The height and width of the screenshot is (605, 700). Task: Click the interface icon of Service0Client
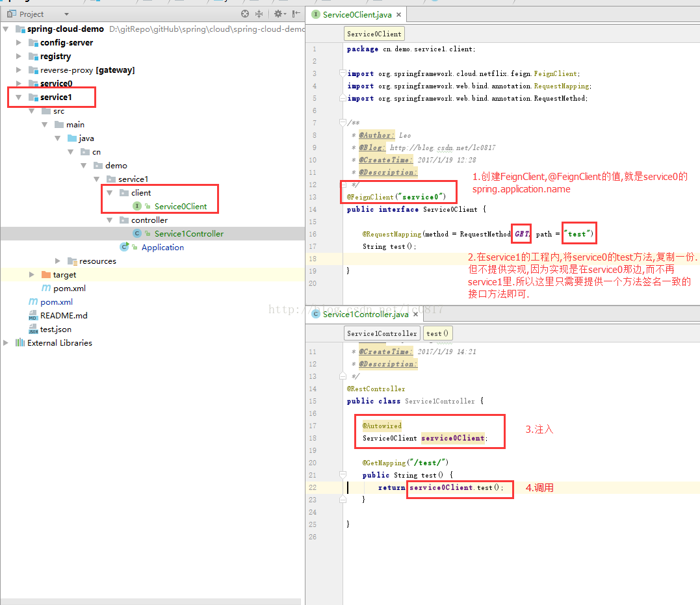coord(137,206)
